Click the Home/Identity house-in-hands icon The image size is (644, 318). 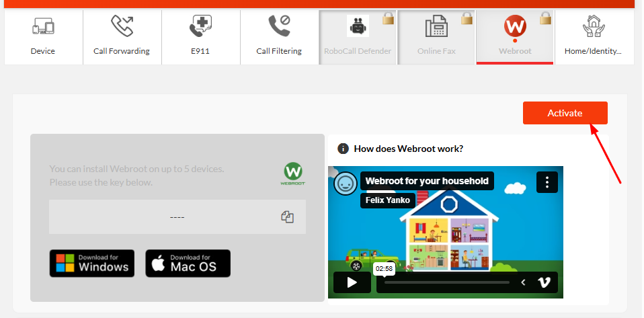click(x=594, y=26)
